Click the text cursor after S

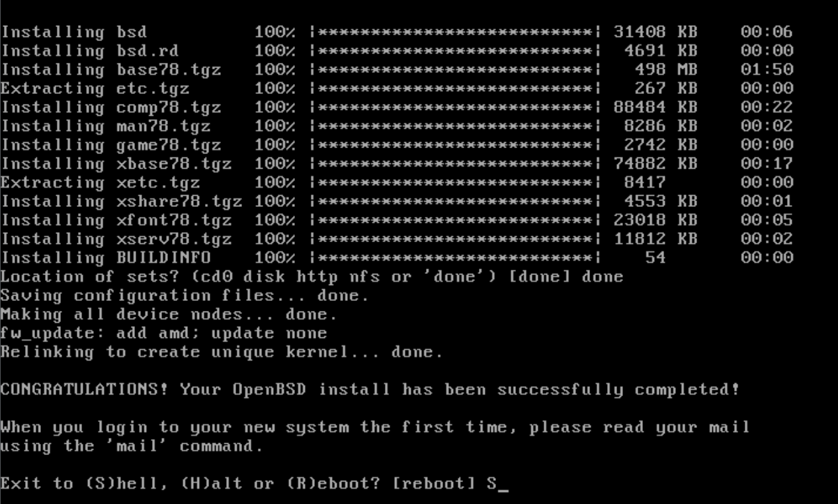click(503, 491)
